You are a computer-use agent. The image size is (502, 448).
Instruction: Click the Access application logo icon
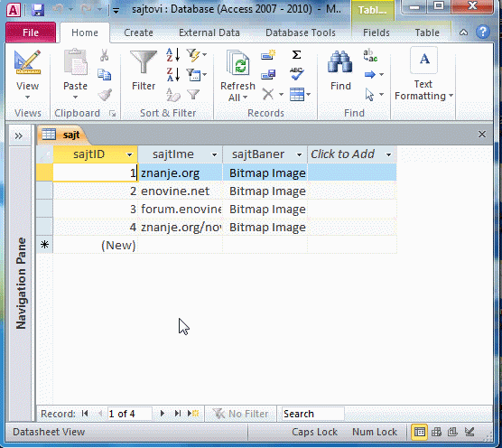14,10
